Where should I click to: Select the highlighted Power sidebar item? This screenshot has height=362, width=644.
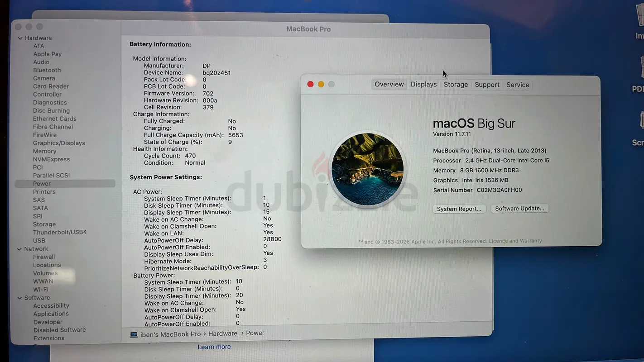65,184
